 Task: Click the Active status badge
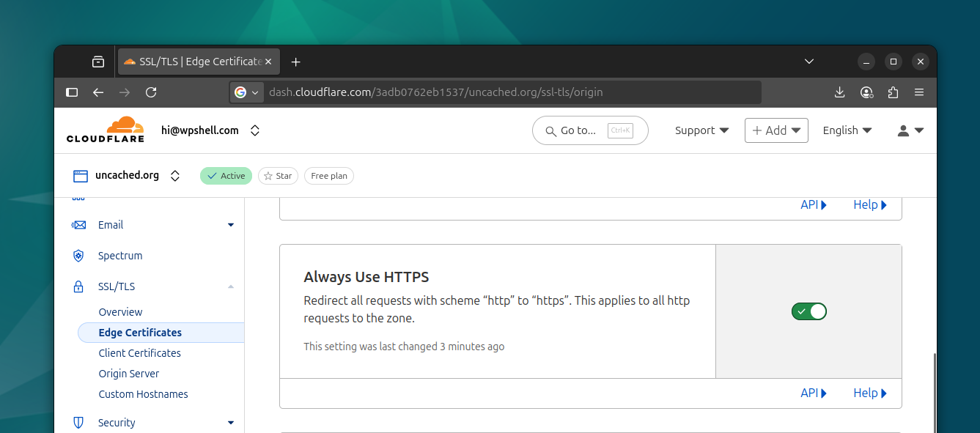tap(226, 176)
